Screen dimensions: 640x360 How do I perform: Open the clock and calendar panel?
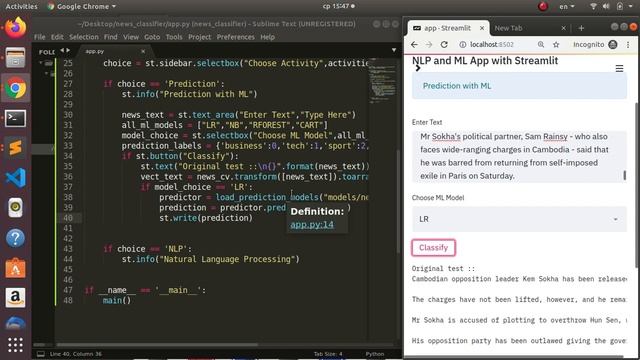pos(338,7)
